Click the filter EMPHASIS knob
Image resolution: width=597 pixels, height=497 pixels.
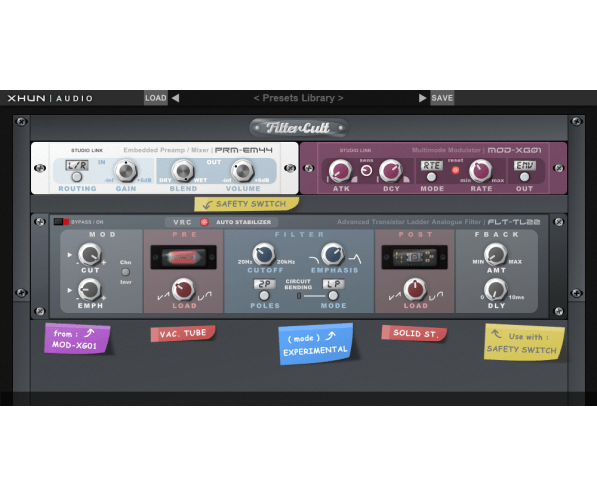333,254
